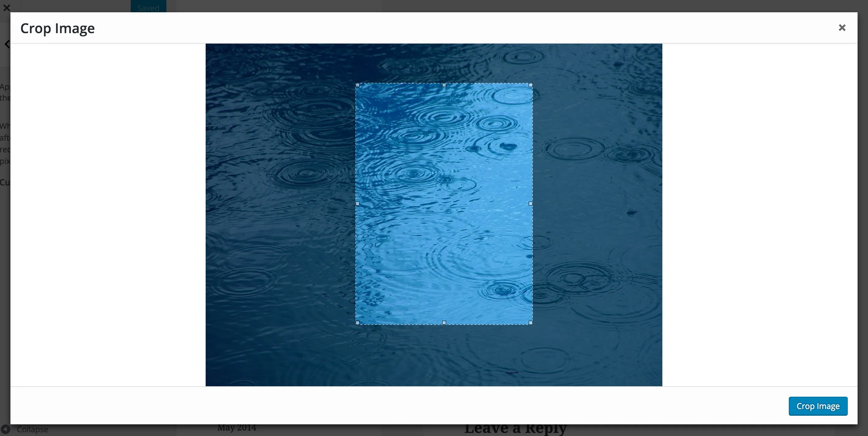
Task: Click the top-right crop selection handle
Action: [x=531, y=85]
